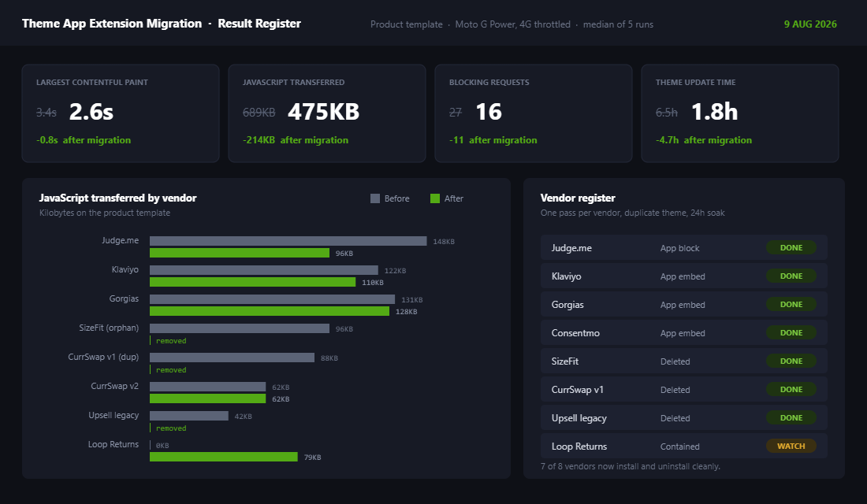Viewport: 867px width, 504px height.
Task: Click the struck-through 27 previous value
Action: (455, 113)
